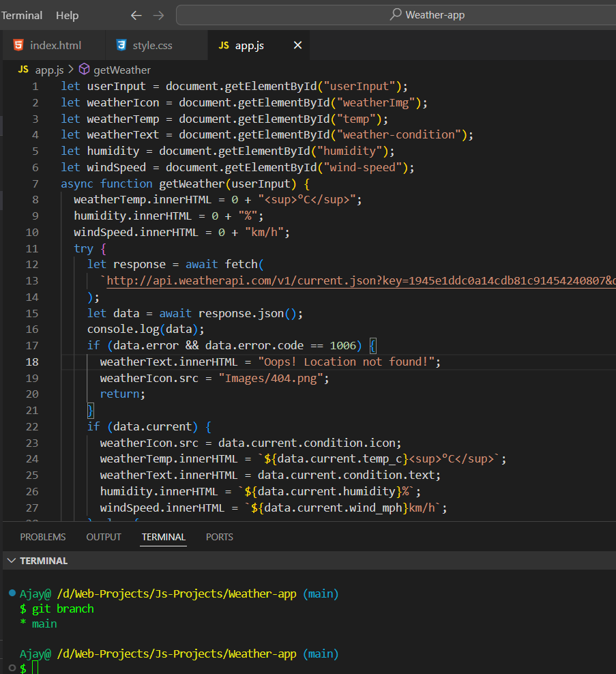Click the 'git branch' command text
The height and width of the screenshot is (674, 616).
[63, 609]
